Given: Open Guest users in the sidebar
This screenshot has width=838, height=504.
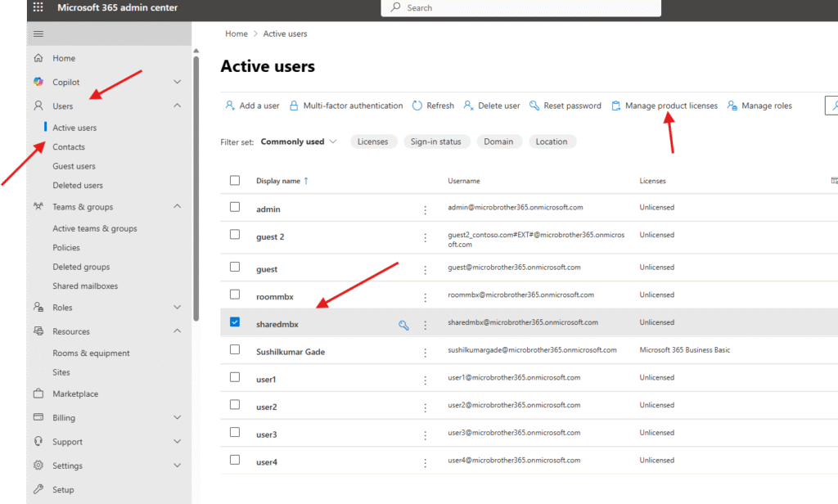Looking at the screenshot, I should point(74,166).
